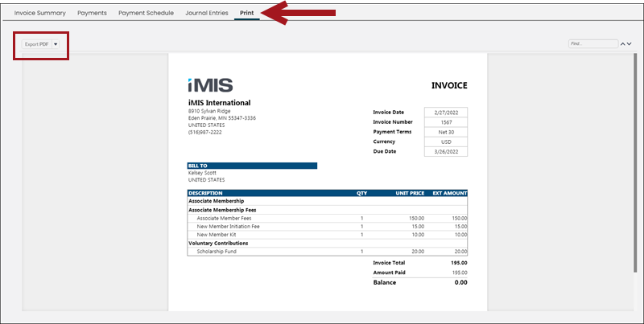Select the name Kelsey Scott
This screenshot has width=644, height=324.
202,173
